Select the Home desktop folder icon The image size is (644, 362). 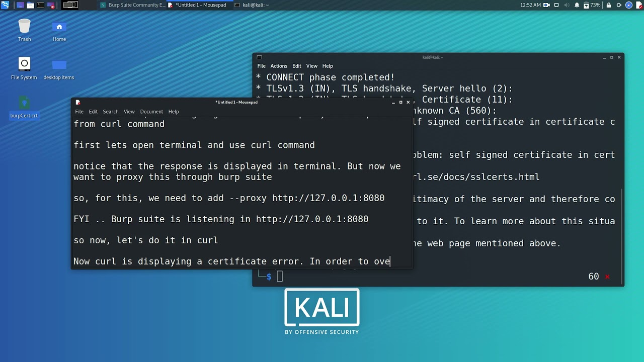pos(59,30)
